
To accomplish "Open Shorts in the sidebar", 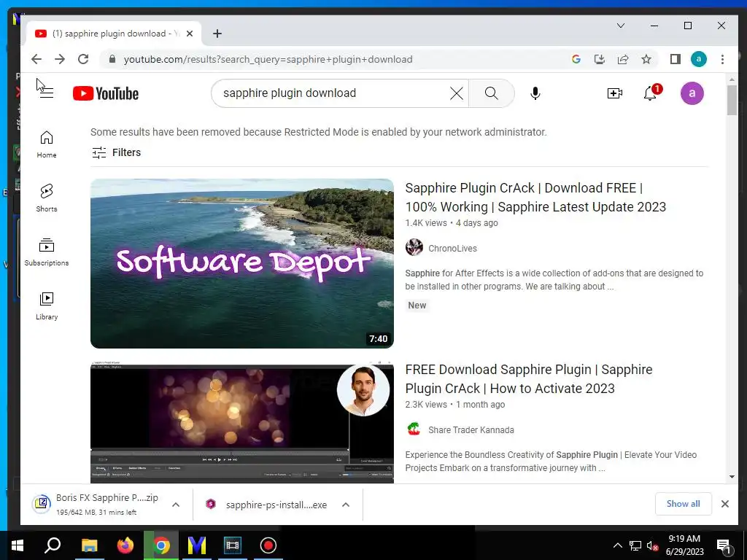I will point(47,198).
